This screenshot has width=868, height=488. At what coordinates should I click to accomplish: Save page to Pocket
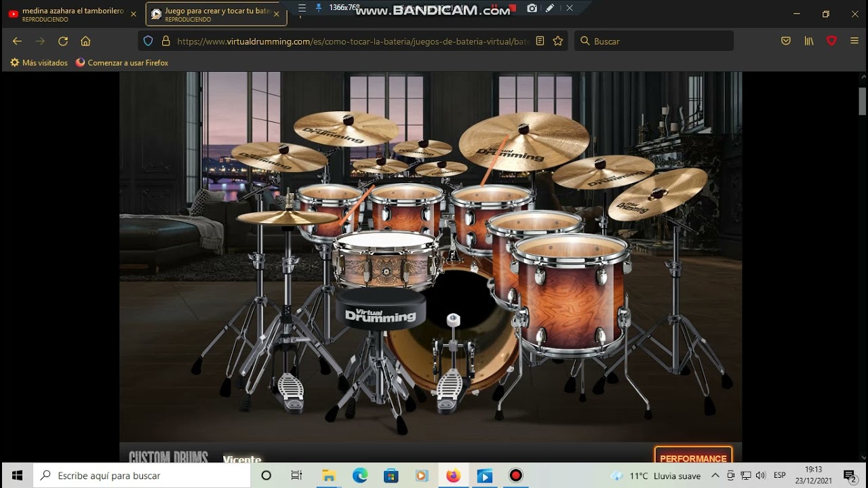pyautogui.click(x=786, y=41)
